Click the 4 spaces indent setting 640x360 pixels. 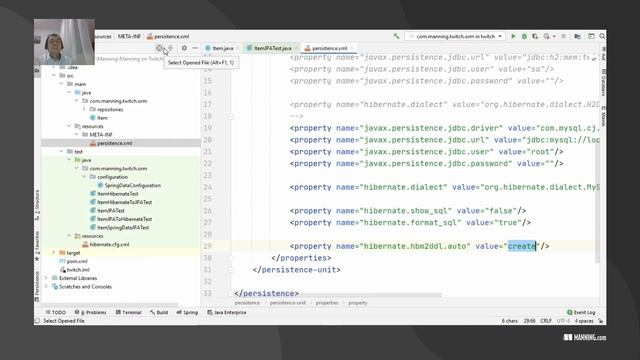(584, 321)
